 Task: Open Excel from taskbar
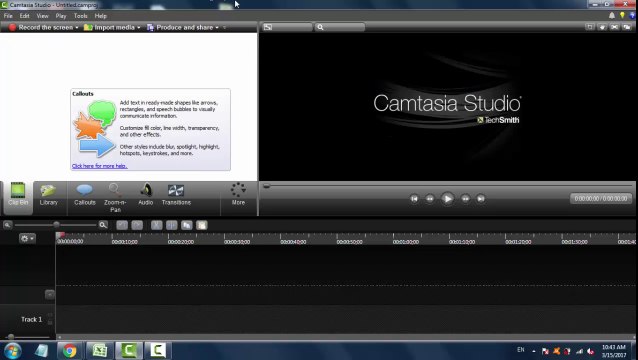(99, 350)
